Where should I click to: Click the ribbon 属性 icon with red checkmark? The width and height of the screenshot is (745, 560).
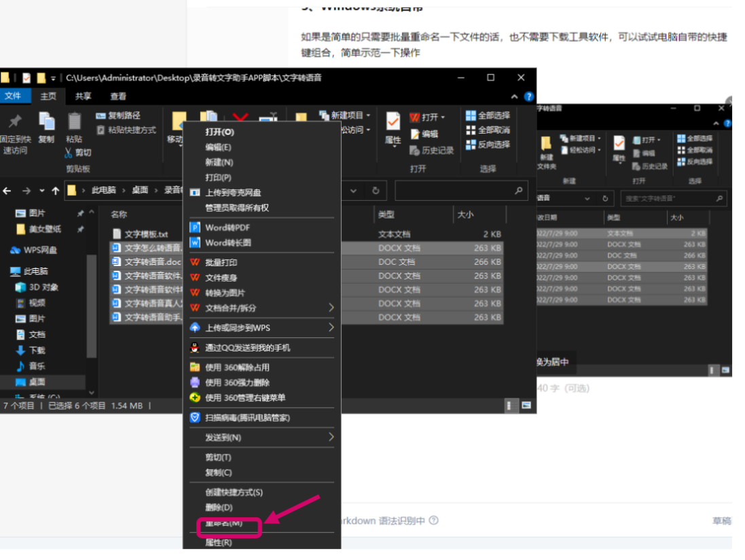(x=393, y=122)
